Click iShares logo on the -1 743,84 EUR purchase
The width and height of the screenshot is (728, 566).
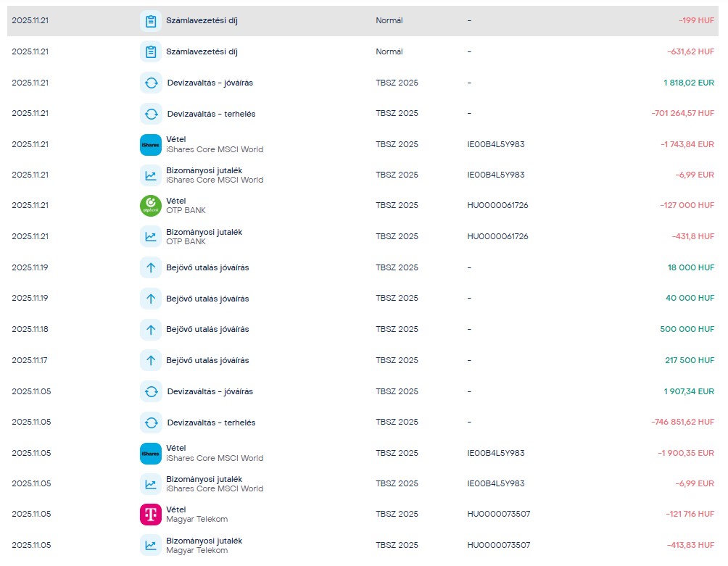[150, 144]
